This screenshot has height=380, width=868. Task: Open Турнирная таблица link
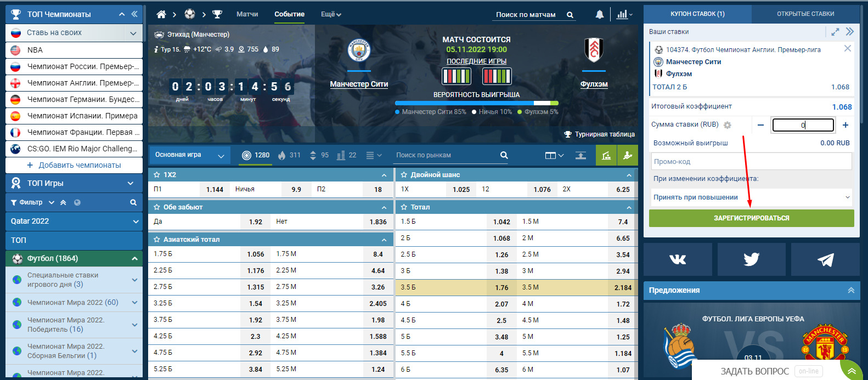tap(599, 134)
